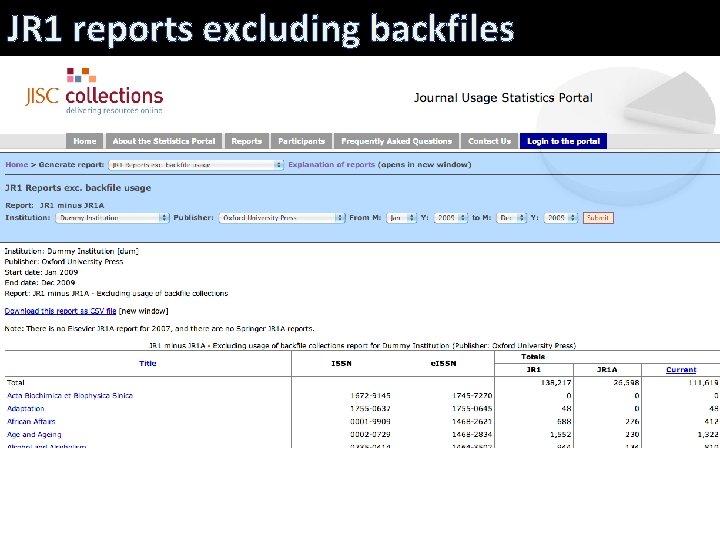Sort table by Title column header
This screenshot has height=540, width=720.
pyautogui.click(x=147, y=363)
